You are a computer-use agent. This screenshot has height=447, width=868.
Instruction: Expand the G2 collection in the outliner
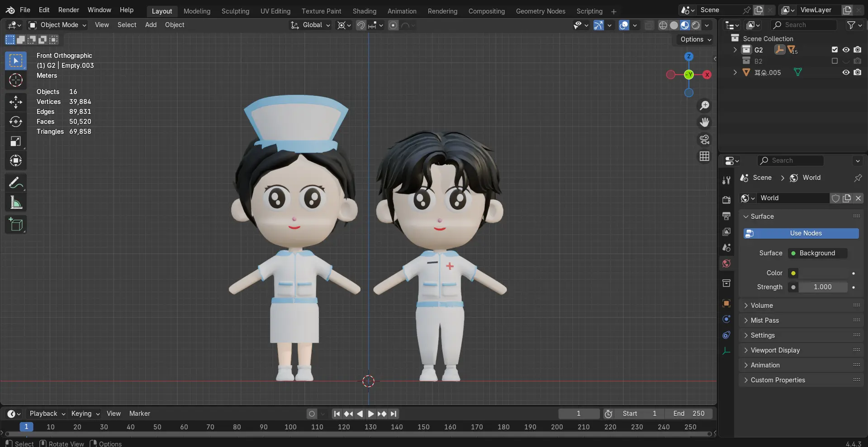734,50
